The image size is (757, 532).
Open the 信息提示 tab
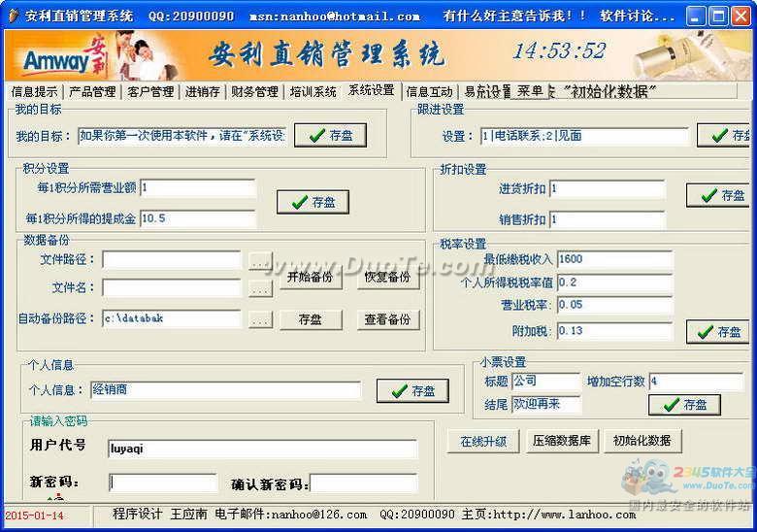click(34, 91)
